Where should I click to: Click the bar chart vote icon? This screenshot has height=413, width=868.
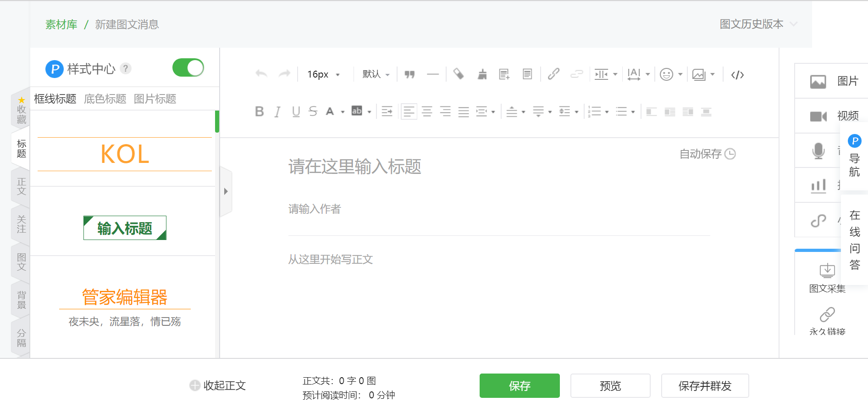pyautogui.click(x=818, y=185)
